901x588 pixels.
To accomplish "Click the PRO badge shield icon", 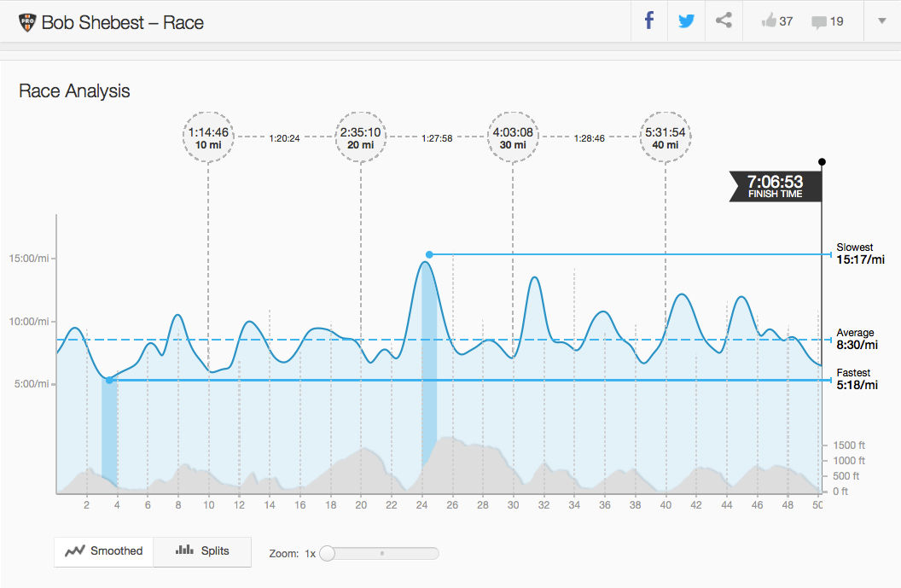I will (27, 22).
